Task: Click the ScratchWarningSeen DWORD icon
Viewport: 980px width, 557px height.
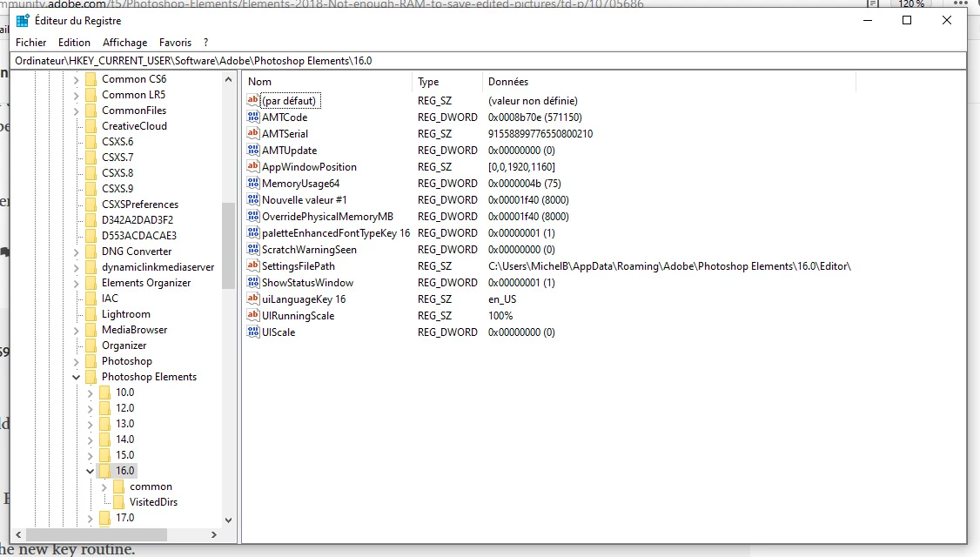Action: [253, 250]
